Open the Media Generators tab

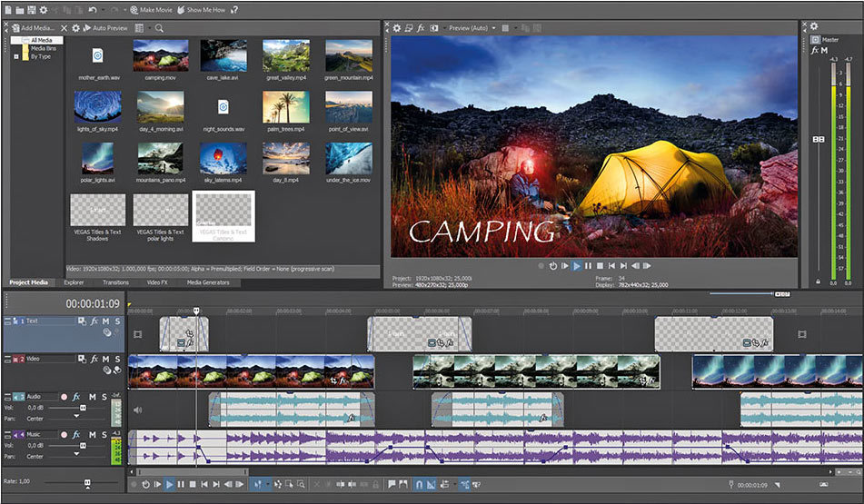pyautogui.click(x=207, y=282)
